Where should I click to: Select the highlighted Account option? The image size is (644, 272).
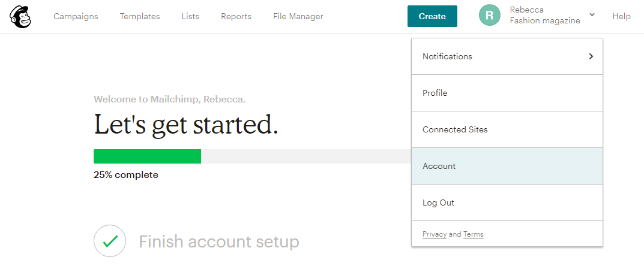click(x=507, y=166)
